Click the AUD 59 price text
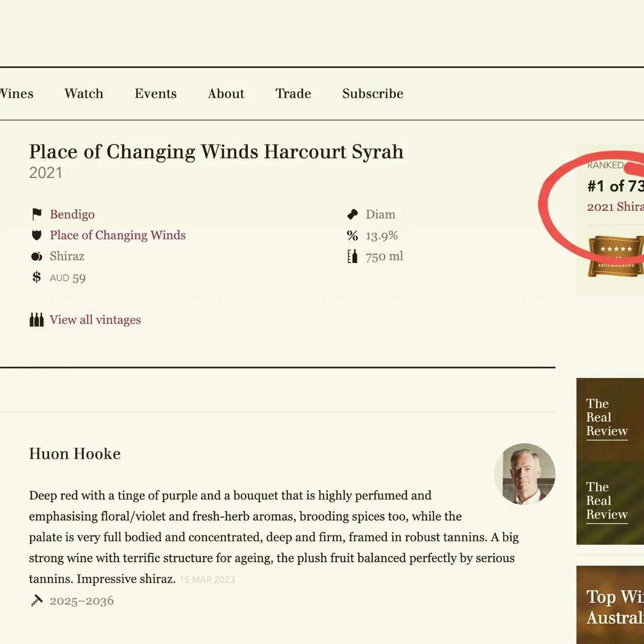Screen dimensions: 644x644 (68, 278)
